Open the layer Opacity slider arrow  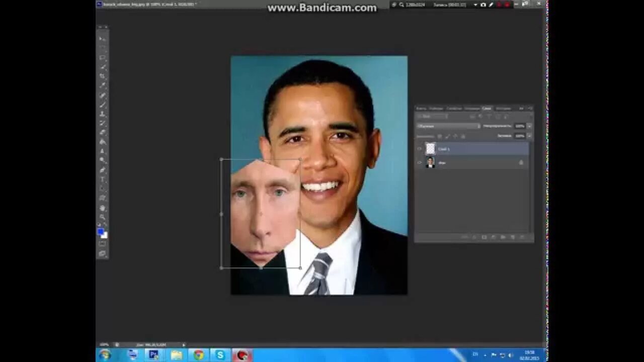click(529, 126)
